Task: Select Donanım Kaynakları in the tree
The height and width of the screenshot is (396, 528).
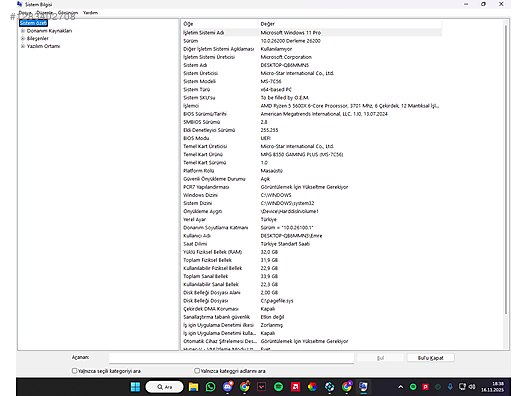Action: (x=50, y=31)
